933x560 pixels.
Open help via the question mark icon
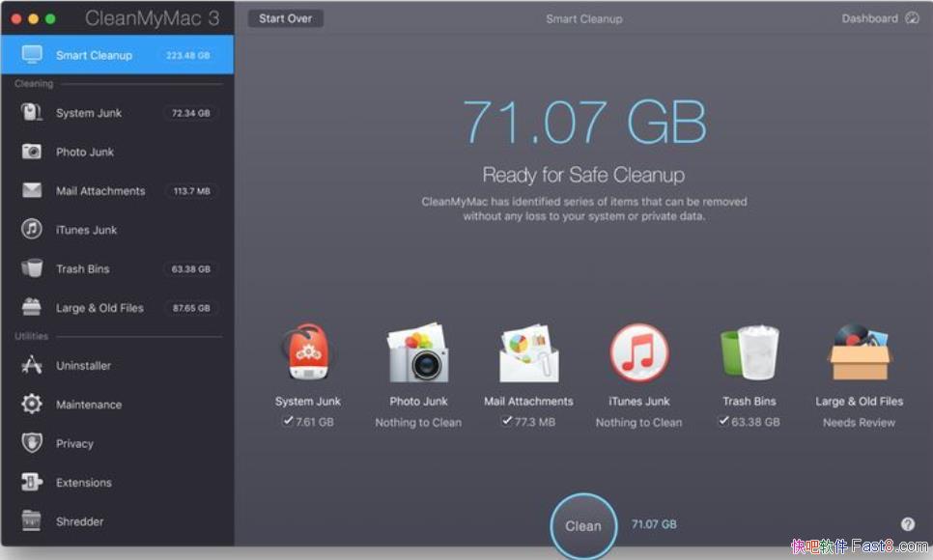tap(905, 522)
